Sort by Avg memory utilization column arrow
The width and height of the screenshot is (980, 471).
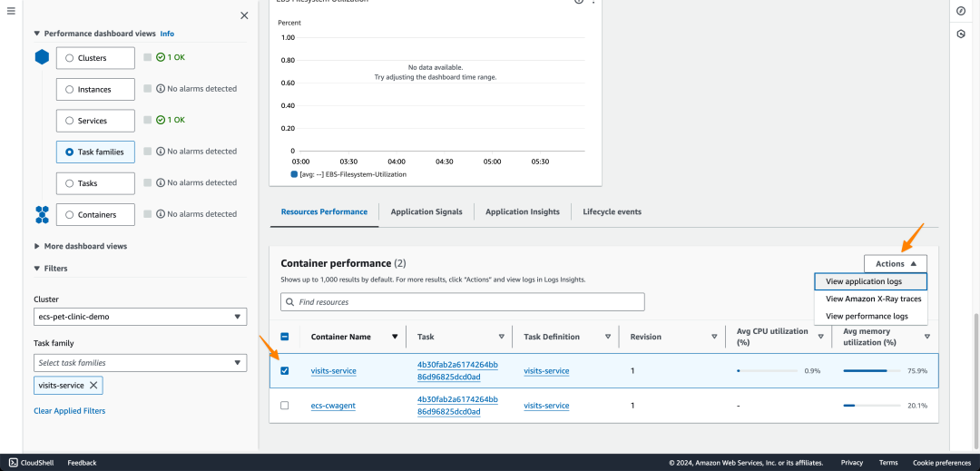click(926, 337)
